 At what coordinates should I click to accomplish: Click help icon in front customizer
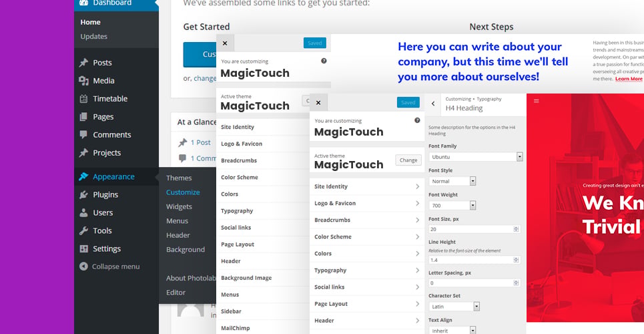pyautogui.click(x=417, y=120)
